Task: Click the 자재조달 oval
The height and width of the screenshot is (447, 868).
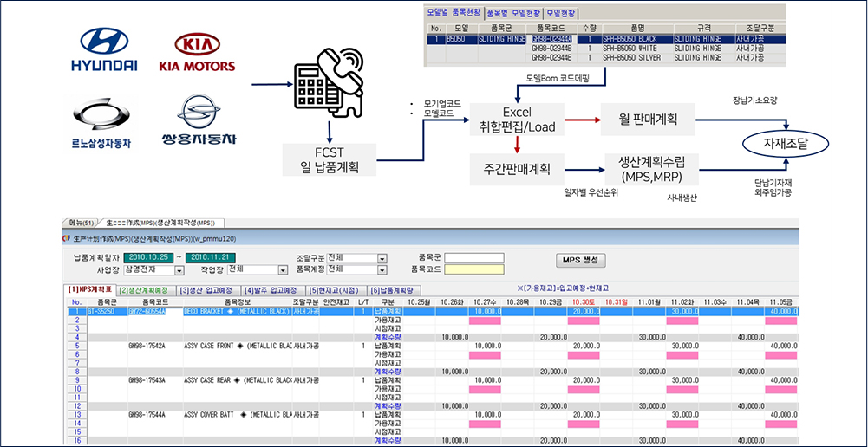Action: click(786, 145)
